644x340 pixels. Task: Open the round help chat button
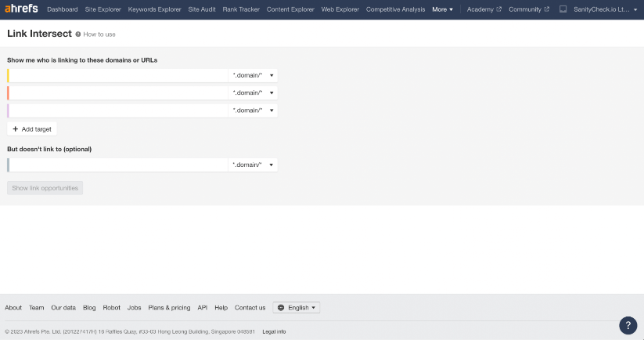coord(628,325)
